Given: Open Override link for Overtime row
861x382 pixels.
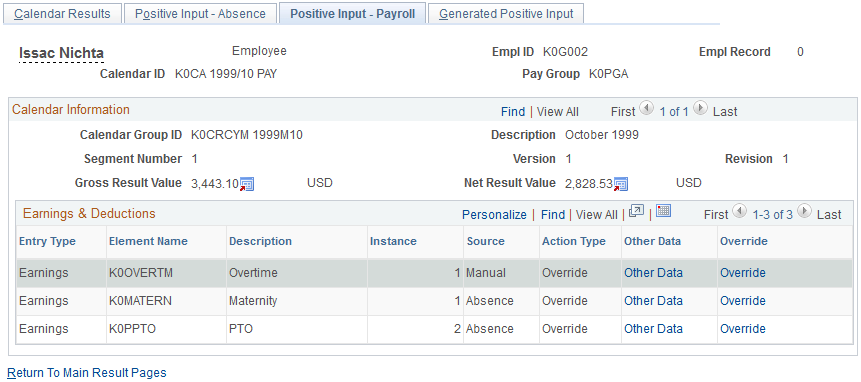Looking at the screenshot, I should tap(742, 273).
